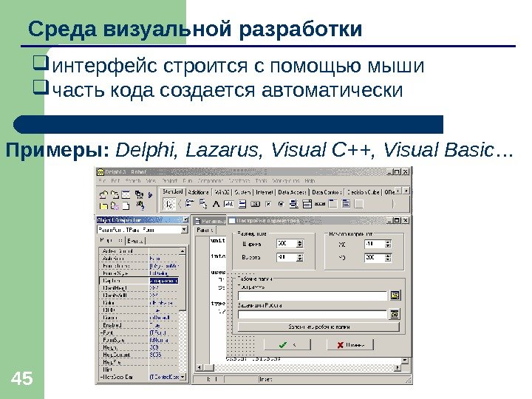Screen dimensions: 532x399
Task: Select the ComboBox component icon
Action: (x=307, y=204)
